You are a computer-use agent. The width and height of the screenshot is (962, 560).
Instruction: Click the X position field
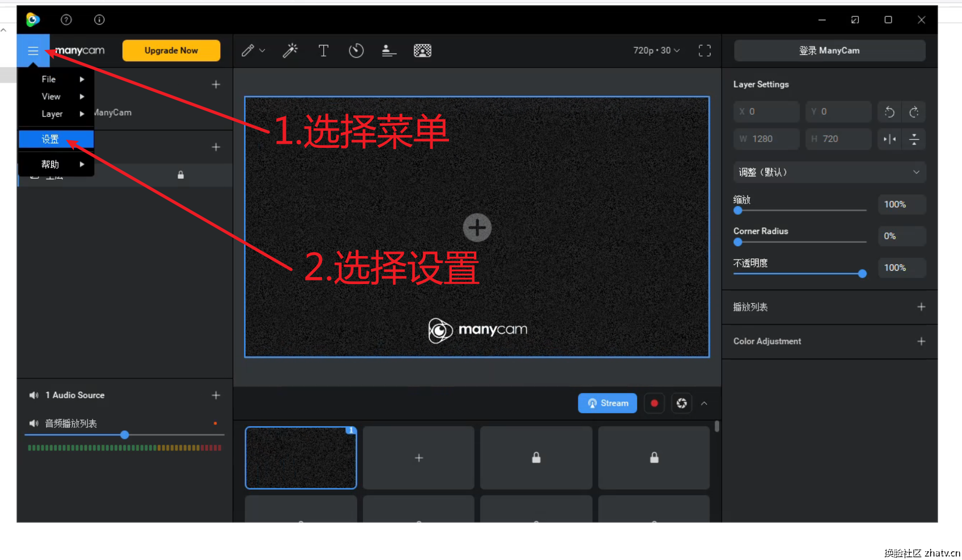click(766, 112)
